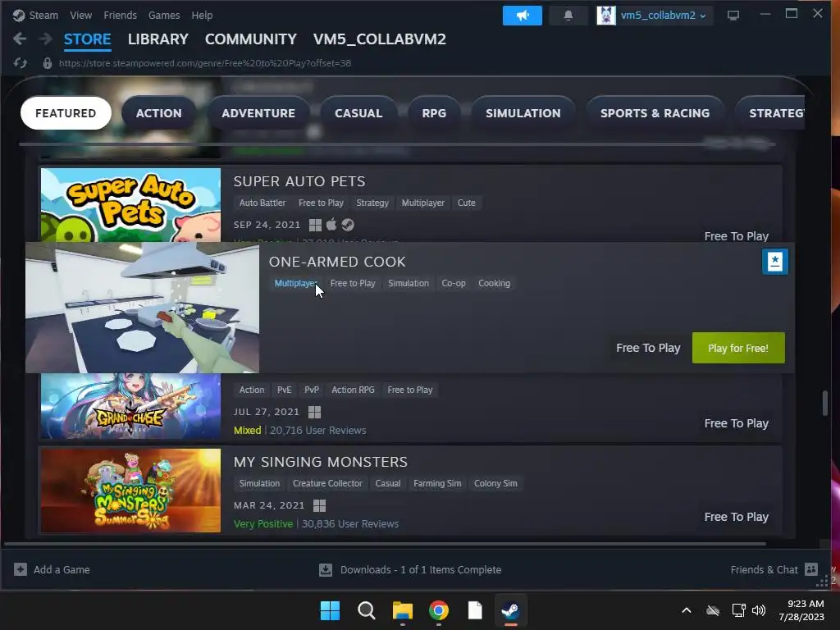This screenshot has width=840, height=630.
Task: Click the Simulation tag on One-Armed Cook
Action: pyautogui.click(x=409, y=283)
